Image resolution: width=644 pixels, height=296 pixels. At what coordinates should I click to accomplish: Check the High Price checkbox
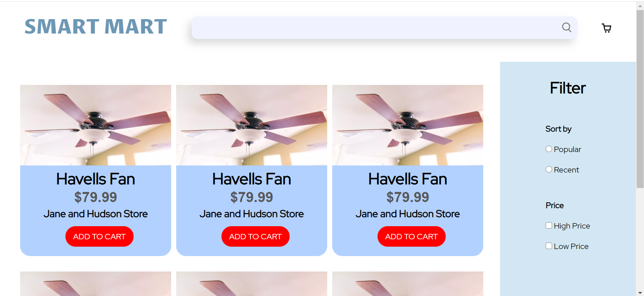[x=549, y=226]
